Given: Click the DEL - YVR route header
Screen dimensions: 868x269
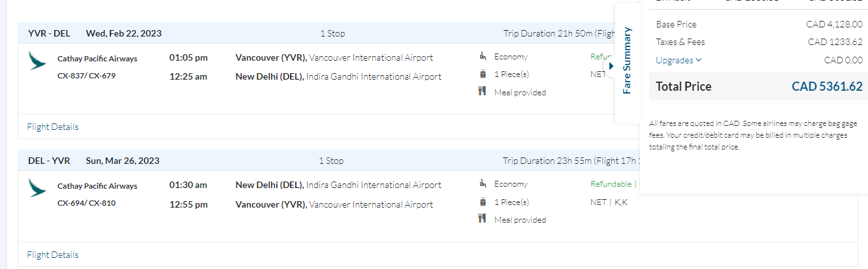Looking at the screenshot, I should (x=49, y=161).
